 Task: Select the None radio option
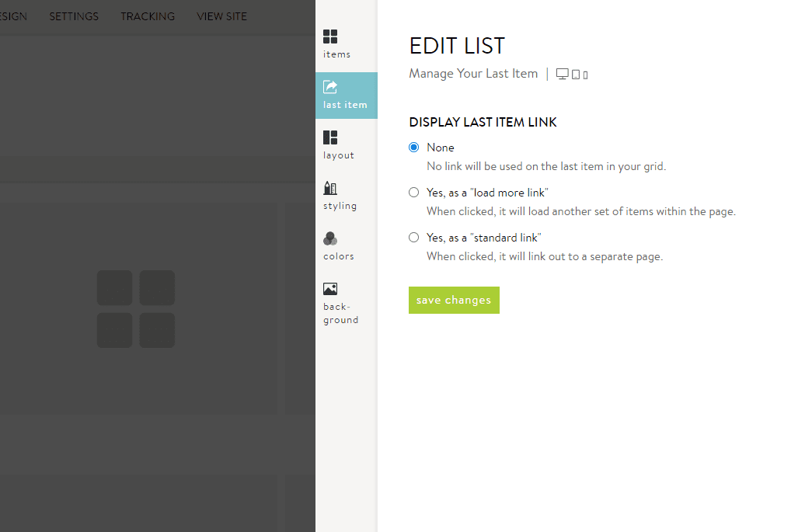pyautogui.click(x=413, y=147)
